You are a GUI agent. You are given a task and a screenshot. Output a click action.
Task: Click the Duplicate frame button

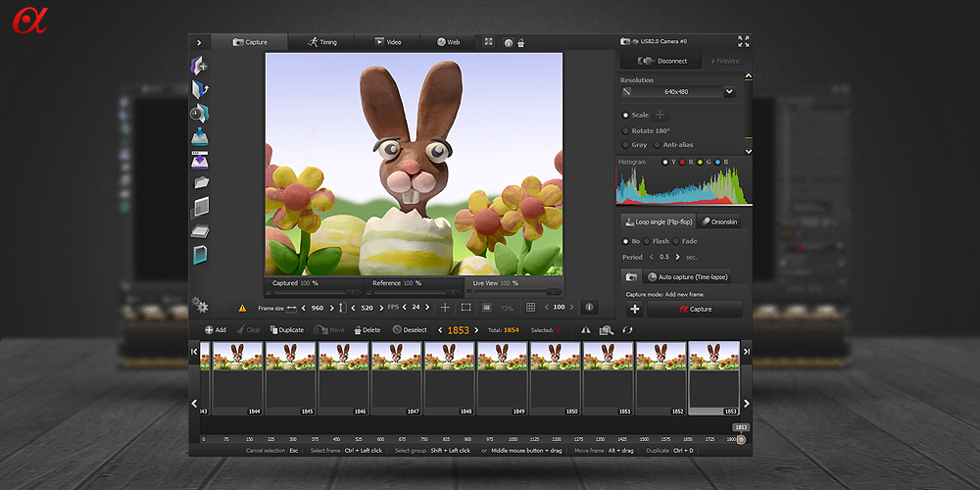[287, 330]
